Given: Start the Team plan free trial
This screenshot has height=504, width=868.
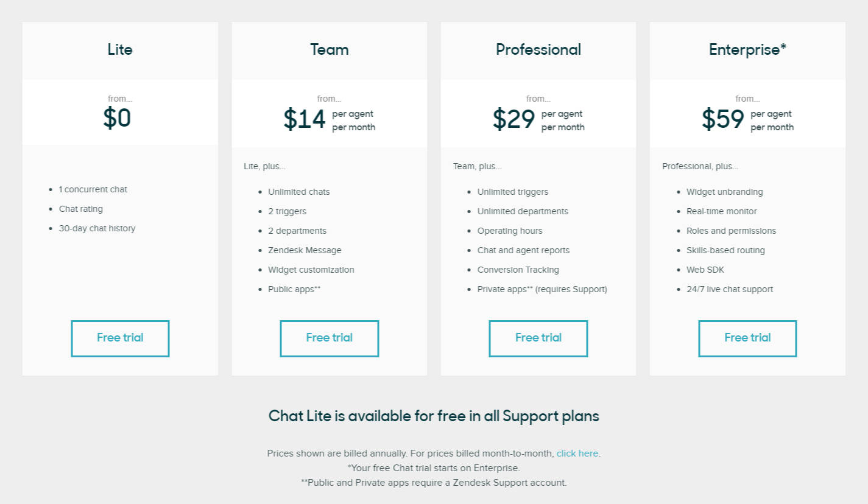Looking at the screenshot, I should (x=330, y=338).
